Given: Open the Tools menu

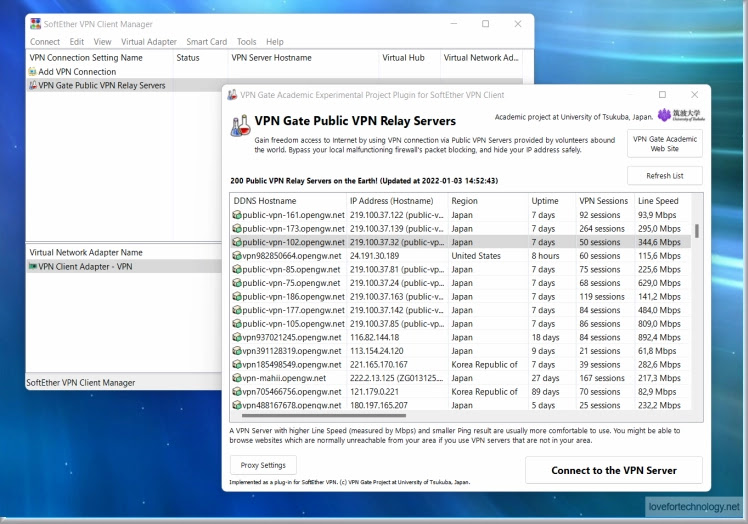Looking at the screenshot, I should pyautogui.click(x=247, y=42).
